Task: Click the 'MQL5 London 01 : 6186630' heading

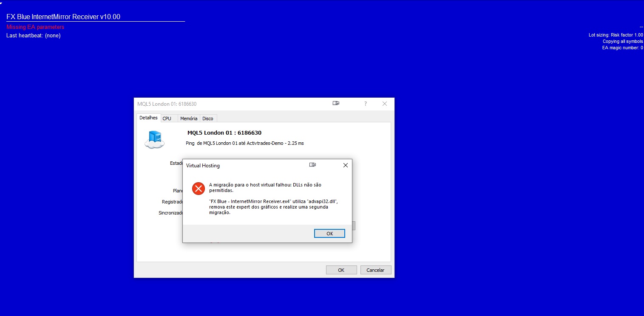Action: click(x=224, y=133)
